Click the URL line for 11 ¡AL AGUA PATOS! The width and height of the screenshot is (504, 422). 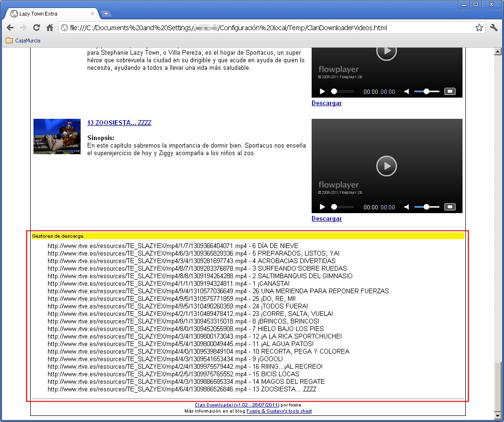click(x=181, y=344)
